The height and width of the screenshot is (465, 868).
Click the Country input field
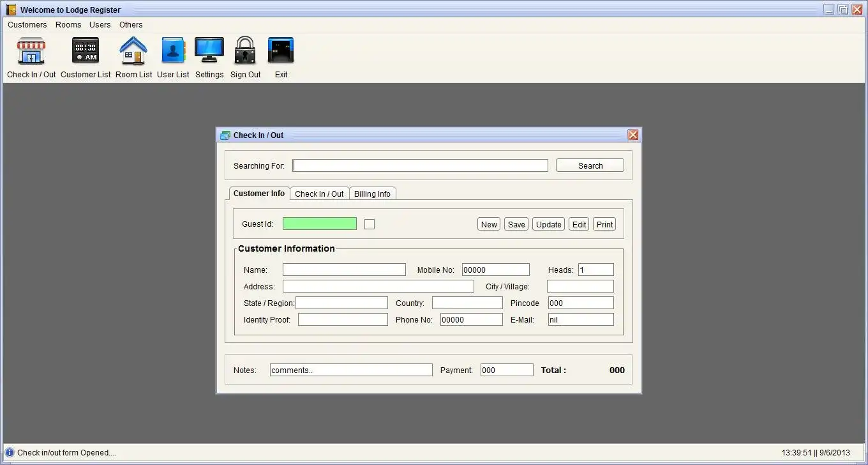(467, 303)
